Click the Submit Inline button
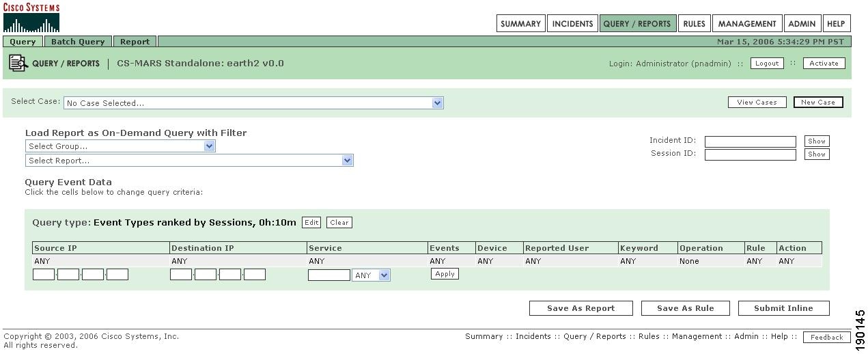This screenshot has height=354, width=868. [783, 308]
